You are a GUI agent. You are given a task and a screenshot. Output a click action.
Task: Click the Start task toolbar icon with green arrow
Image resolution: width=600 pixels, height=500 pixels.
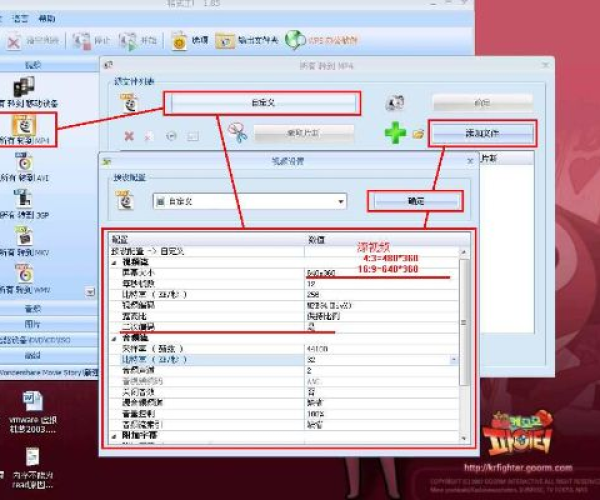pyautogui.click(x=128, y=41)
